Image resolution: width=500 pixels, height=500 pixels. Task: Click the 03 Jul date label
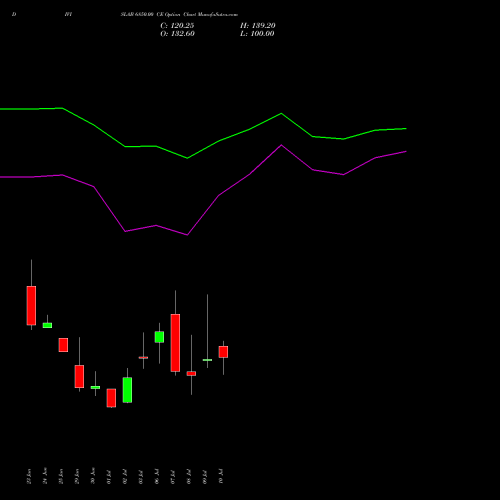(141, 477)
